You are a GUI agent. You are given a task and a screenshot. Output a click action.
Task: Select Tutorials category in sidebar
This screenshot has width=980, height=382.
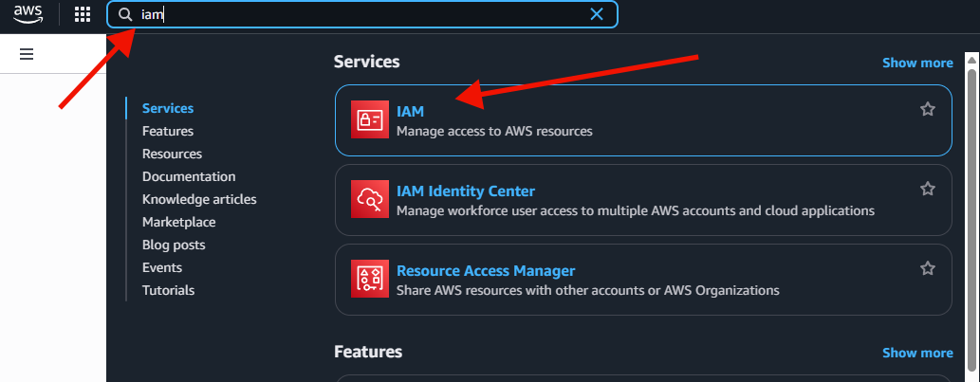[x=168, y=290]
